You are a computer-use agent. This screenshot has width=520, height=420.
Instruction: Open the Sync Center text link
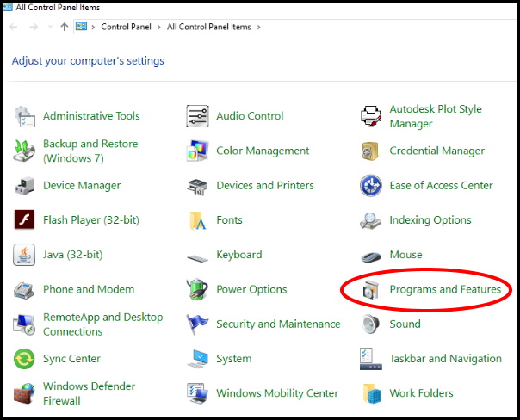[x=71, y=359]
